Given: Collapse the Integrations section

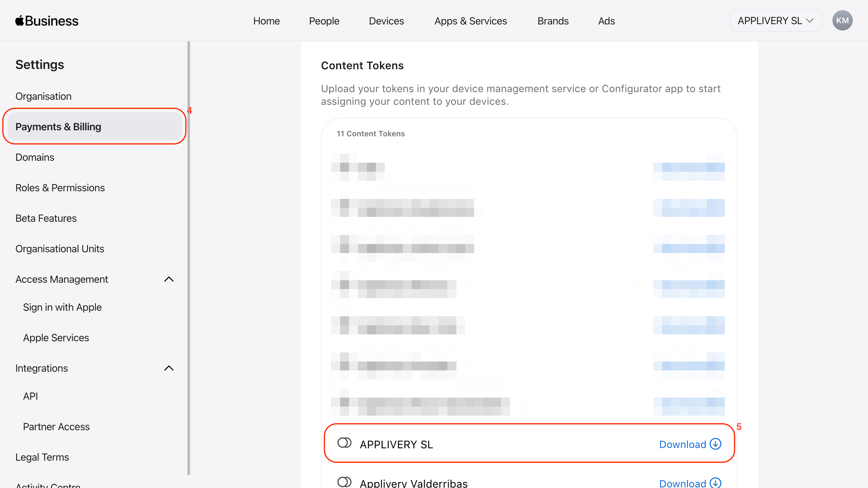Looking at the screenshot, I should [x=169, y=368].
